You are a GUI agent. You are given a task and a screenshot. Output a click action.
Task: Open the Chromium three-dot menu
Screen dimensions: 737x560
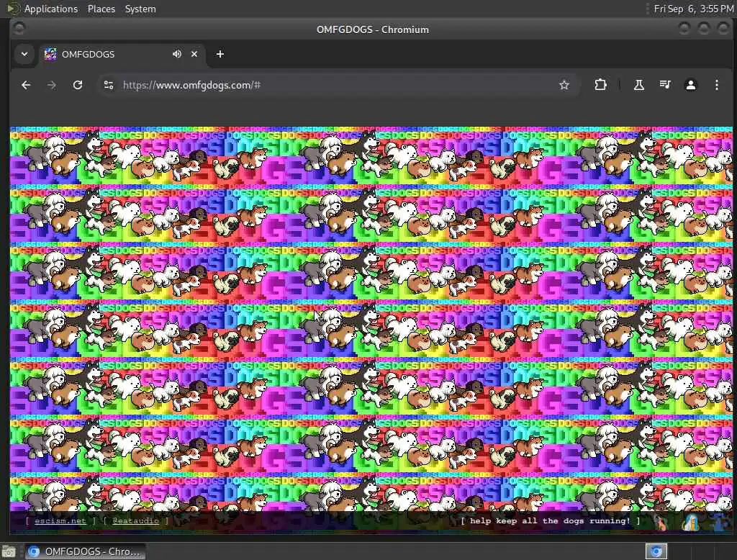point(716,85)
